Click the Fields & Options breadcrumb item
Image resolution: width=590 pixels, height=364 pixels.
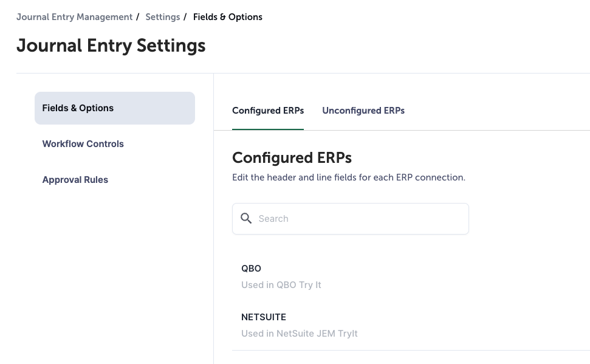coord(228,17)
